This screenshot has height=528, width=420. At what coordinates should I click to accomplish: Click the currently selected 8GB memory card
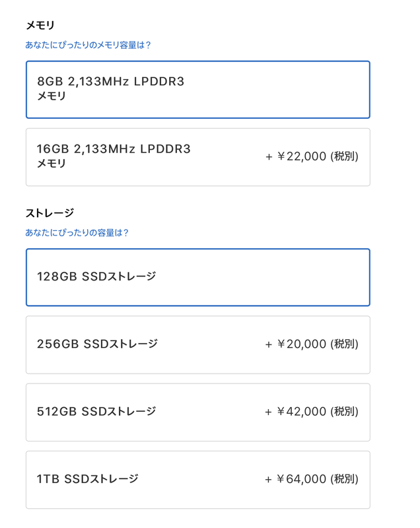(197, 89)
